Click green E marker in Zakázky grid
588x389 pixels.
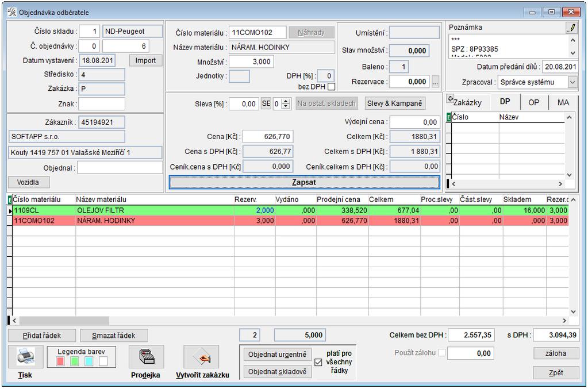pyautogui.click(x=449, y=117)
